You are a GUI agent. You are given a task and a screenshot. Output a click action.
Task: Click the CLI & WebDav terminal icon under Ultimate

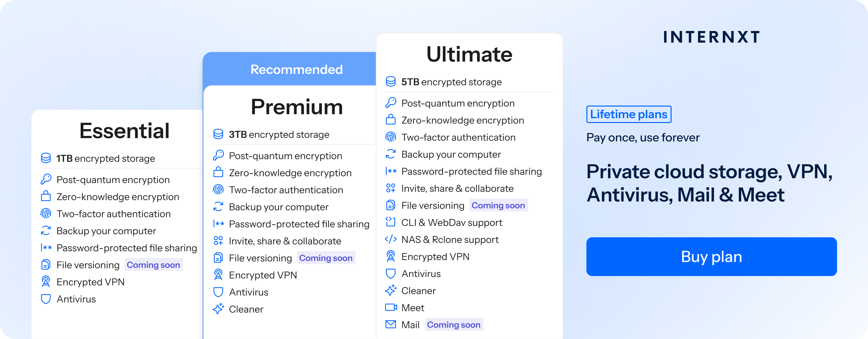coord(391,222)
